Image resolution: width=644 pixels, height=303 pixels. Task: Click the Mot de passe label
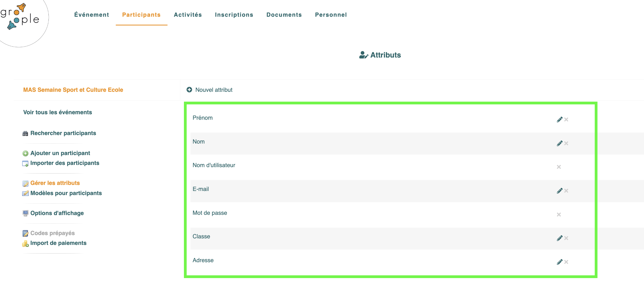210,213
